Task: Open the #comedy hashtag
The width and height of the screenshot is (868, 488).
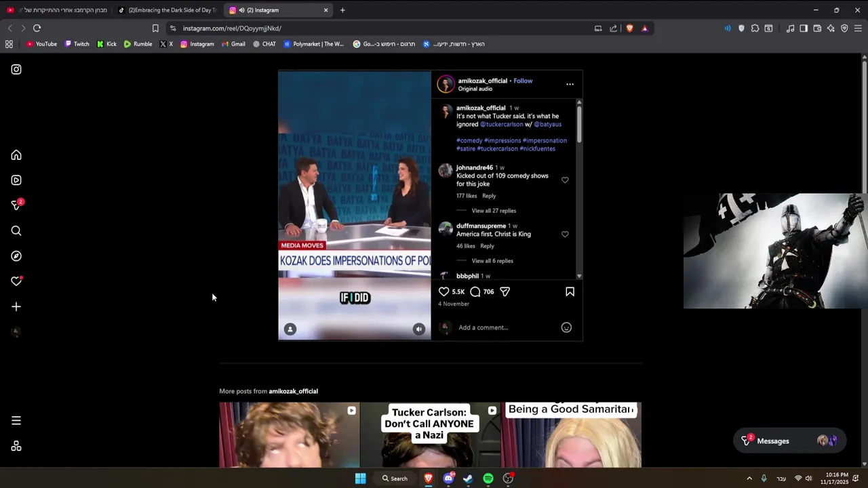Action: pos(469,141)
